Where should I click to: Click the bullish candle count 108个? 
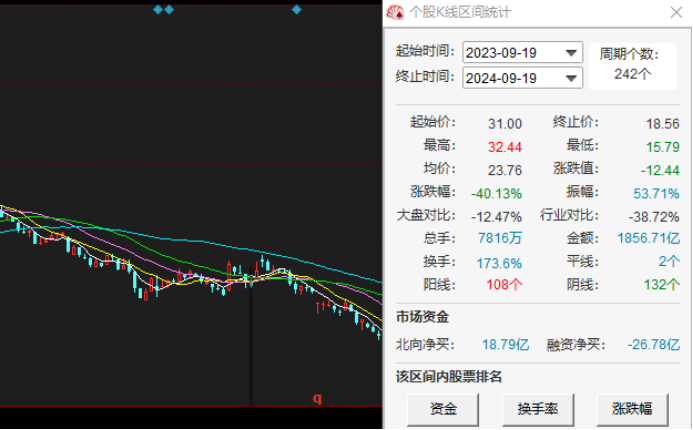504,285
